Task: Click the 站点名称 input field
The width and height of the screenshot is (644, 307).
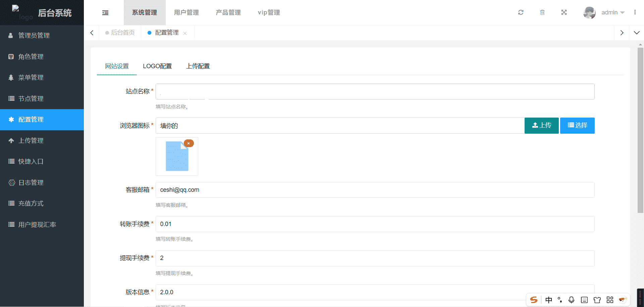Action: tap(375, 91)
